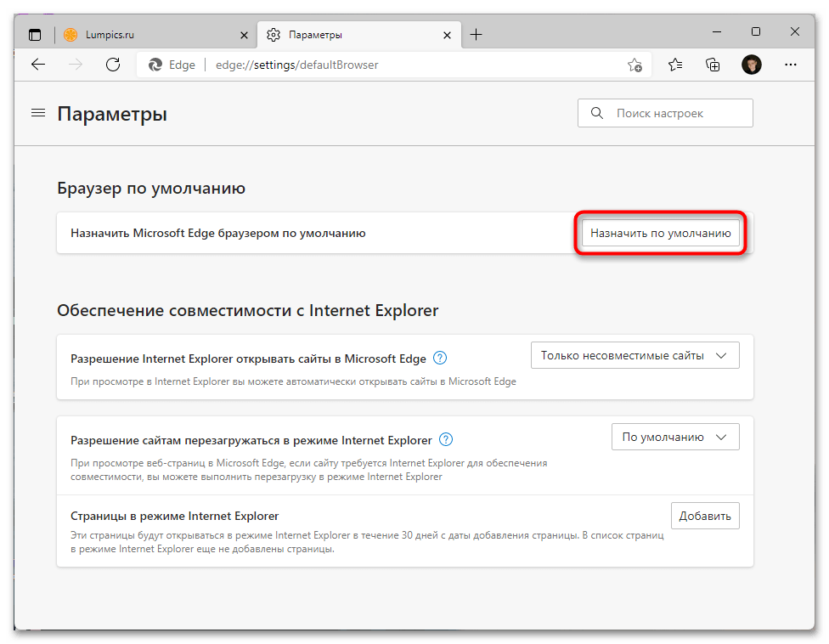This screenshot has height=644, width=829.
Task: Click the 'Добавить' button
Action: [x=705, y=516]
